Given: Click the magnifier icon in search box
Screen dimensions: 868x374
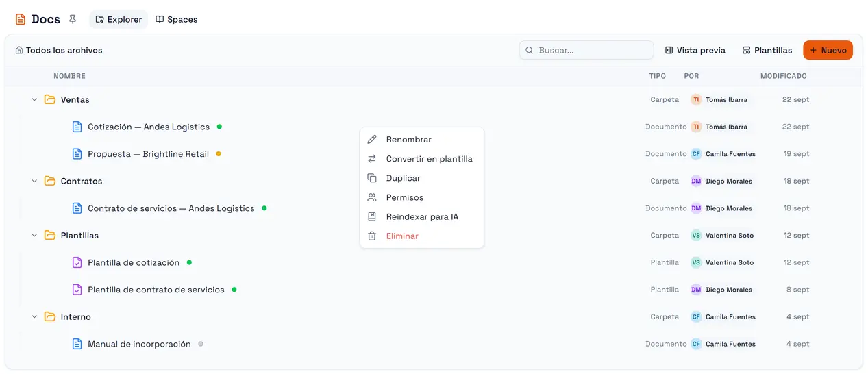Looking at the screenshot, I should click(x=530, y=50).
